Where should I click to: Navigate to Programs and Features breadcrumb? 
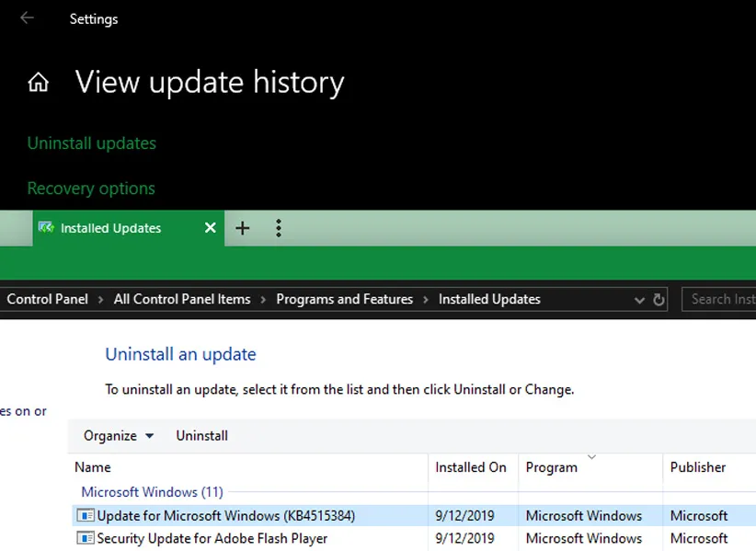[x=344, y=299]
